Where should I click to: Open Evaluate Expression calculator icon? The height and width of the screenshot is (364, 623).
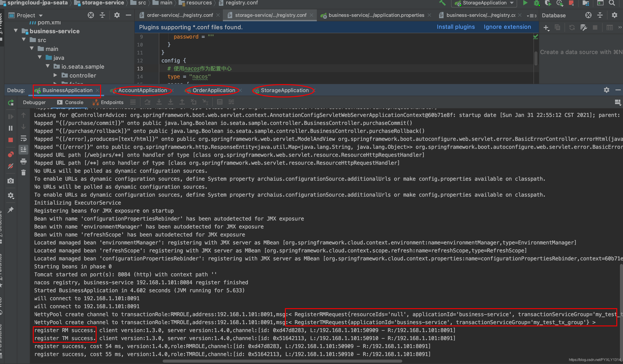(x=220, y=102)
